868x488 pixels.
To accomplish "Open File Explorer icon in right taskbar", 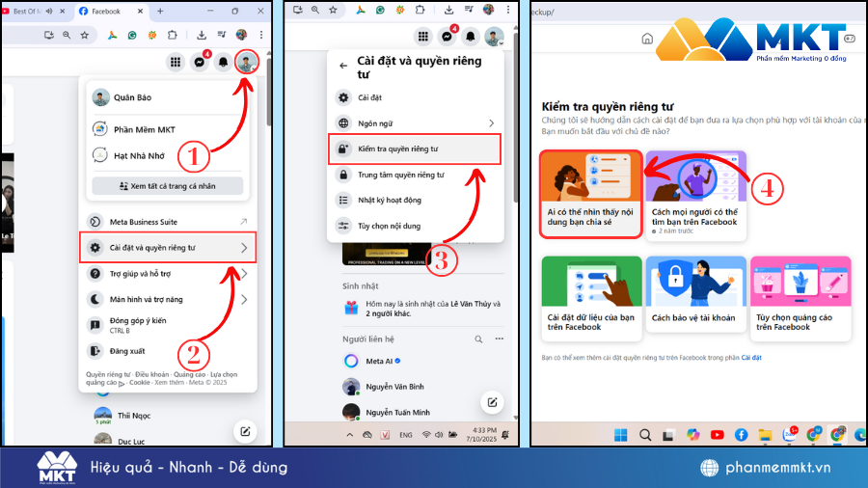I will (765, 435).
